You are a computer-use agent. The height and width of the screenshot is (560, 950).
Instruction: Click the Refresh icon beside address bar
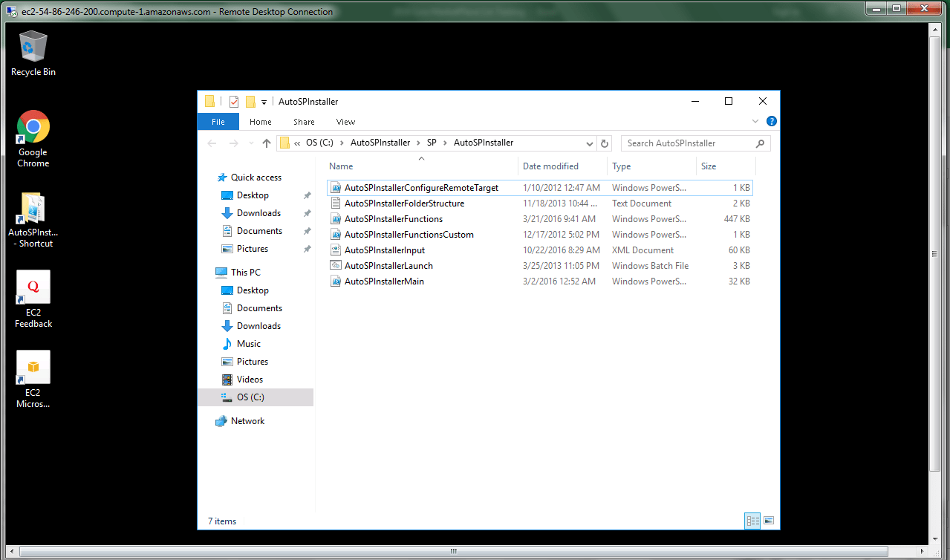(x=605, y=143)
